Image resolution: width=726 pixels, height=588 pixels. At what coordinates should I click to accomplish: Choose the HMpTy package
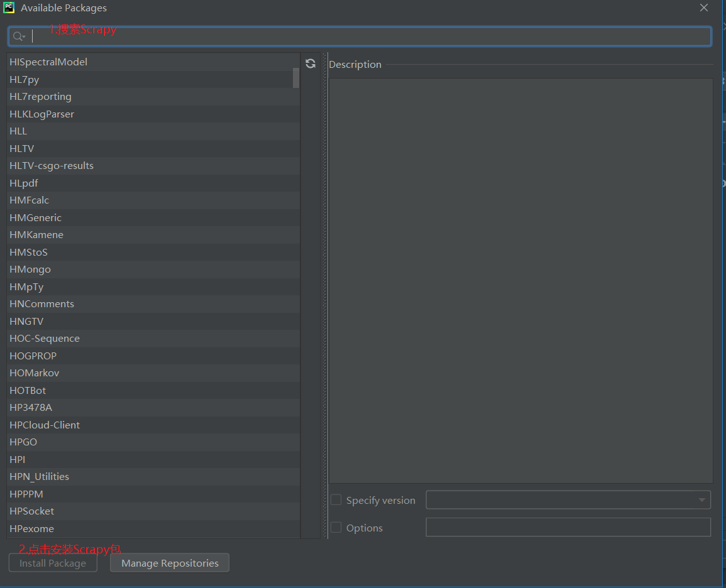(x=153, y=287)
